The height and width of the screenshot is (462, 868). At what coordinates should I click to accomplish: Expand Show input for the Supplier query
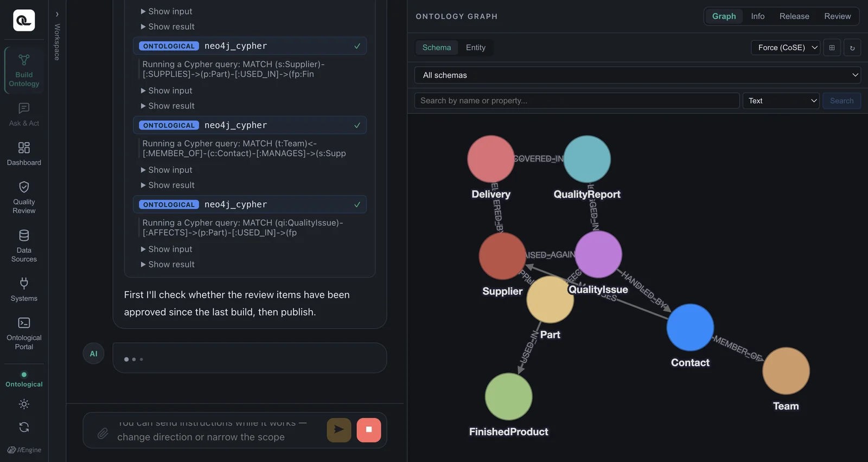(167, 91)
